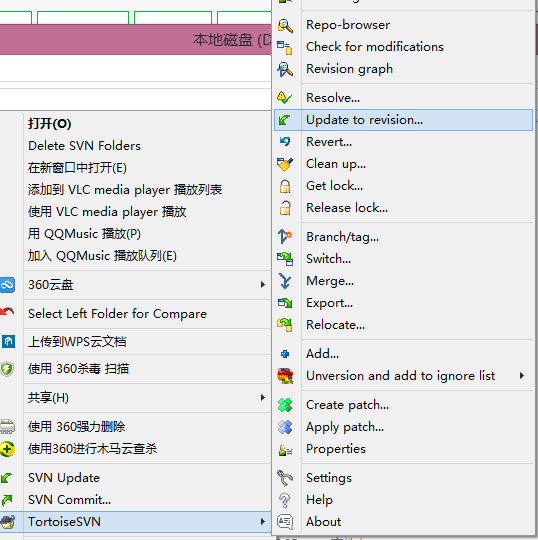Image resolution: width=538 pixels, height=540 pixels.
Task: Select Apply patch... entry
Action: pyautogui.click(x=403, y=427)
